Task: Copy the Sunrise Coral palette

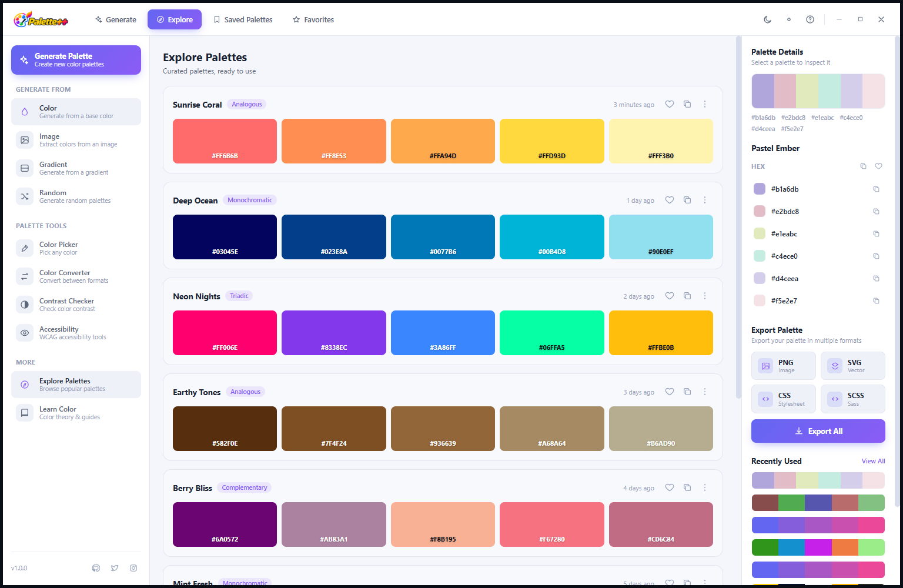Action: click(687, 104)
